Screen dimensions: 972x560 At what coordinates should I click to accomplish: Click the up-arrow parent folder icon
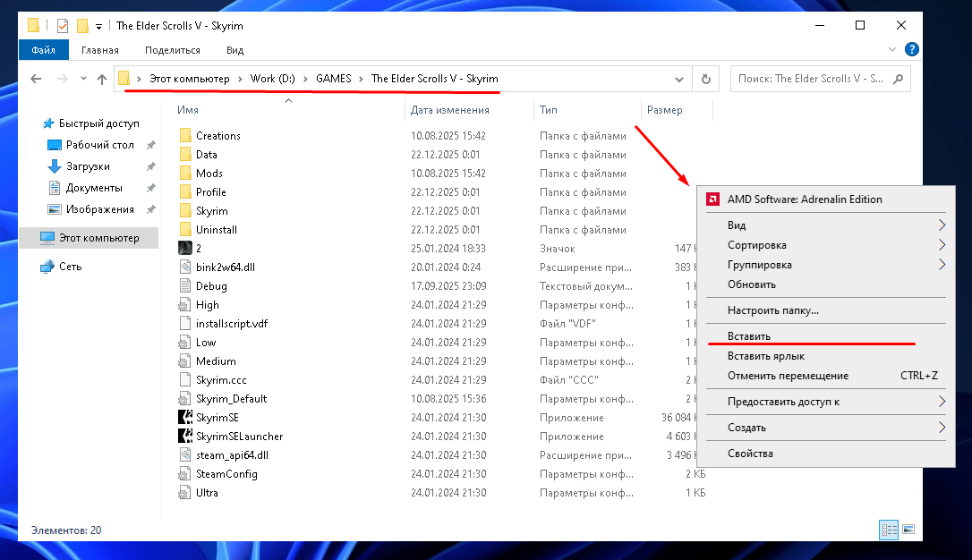click(x=102, y=79)
